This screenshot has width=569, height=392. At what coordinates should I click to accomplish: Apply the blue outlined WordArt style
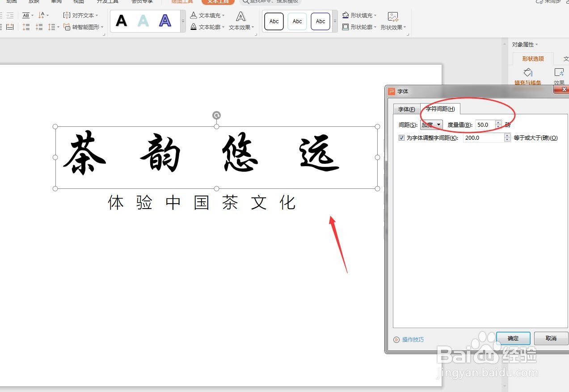(165, 21)
